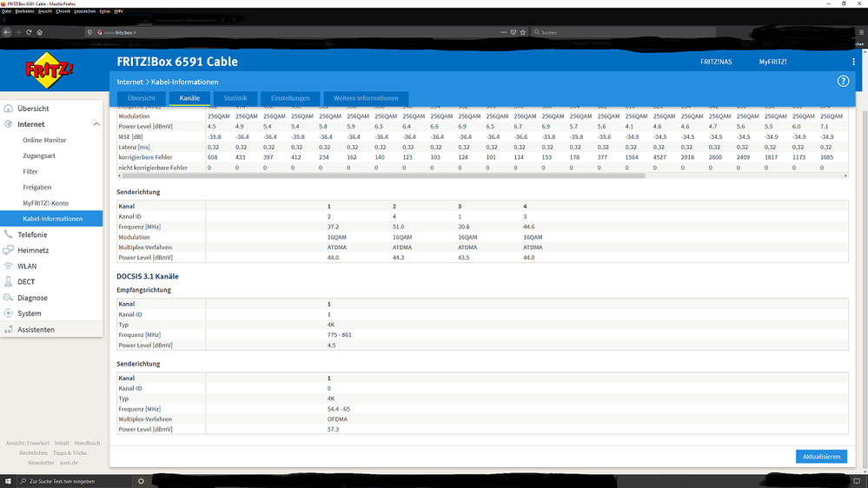The width and height of the screenshot is (868, 488).
Task: Click the Aktualisieren button
Action: pos(821,457)
